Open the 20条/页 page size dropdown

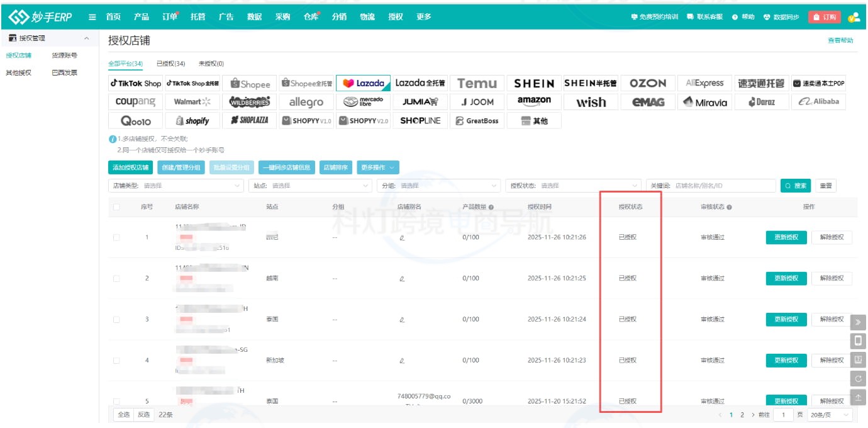coord(830,415)
